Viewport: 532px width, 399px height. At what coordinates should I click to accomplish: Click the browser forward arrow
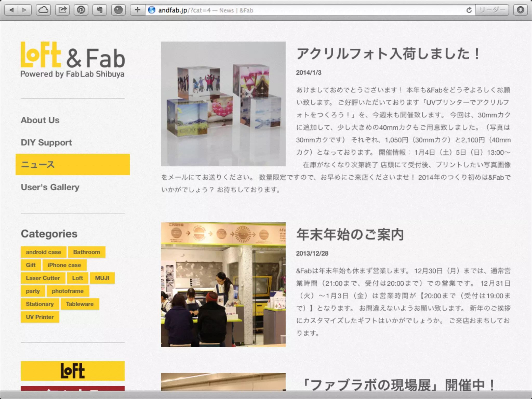coord(25,10)
